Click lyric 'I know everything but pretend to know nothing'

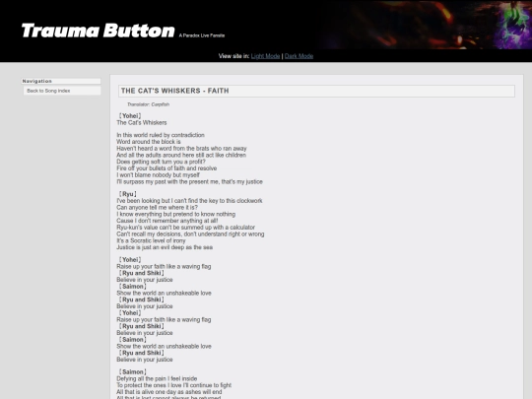click(x=175, y=214)
